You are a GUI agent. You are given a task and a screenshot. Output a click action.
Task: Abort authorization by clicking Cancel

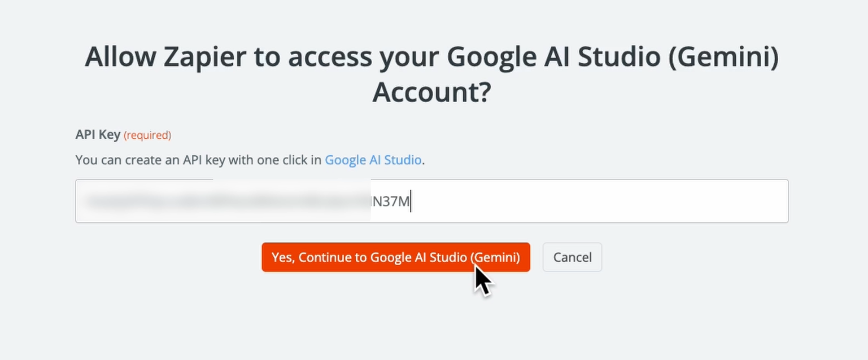pyautogui.click(x=572, y=257)
